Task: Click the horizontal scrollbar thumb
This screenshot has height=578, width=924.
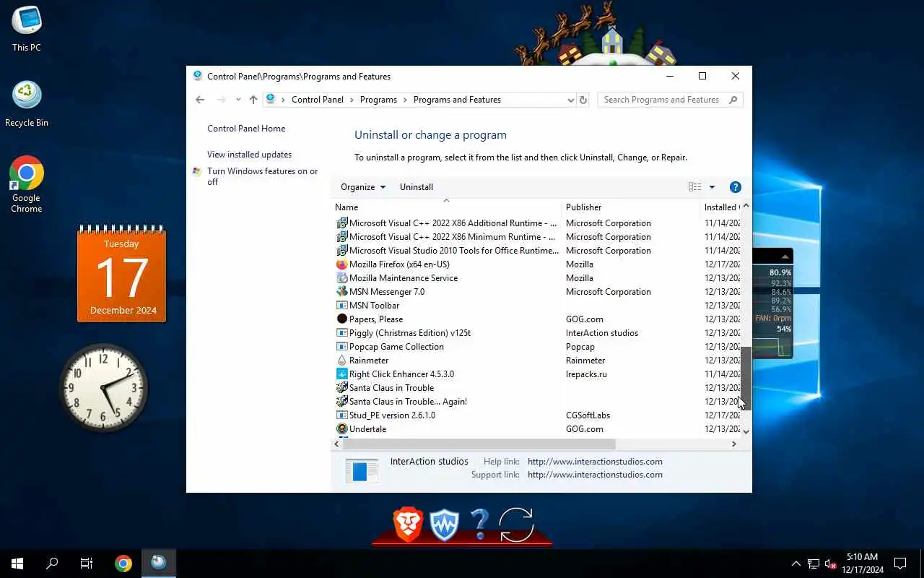Action: click(479, 444)
